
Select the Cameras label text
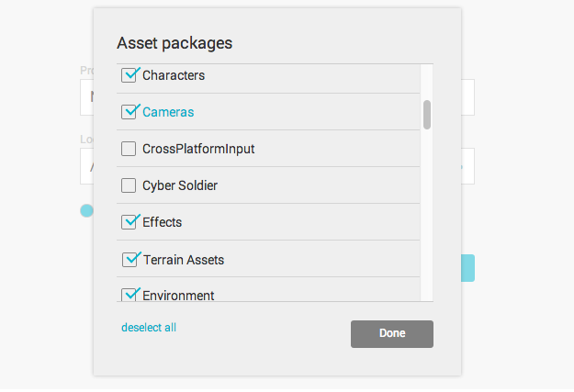(168, 112)
